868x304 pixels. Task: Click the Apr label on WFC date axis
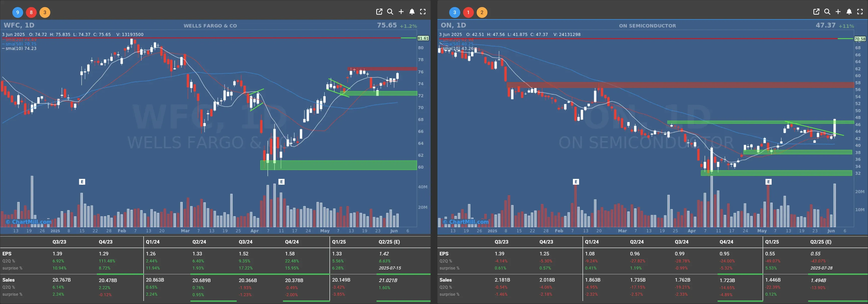pos(254,231)
